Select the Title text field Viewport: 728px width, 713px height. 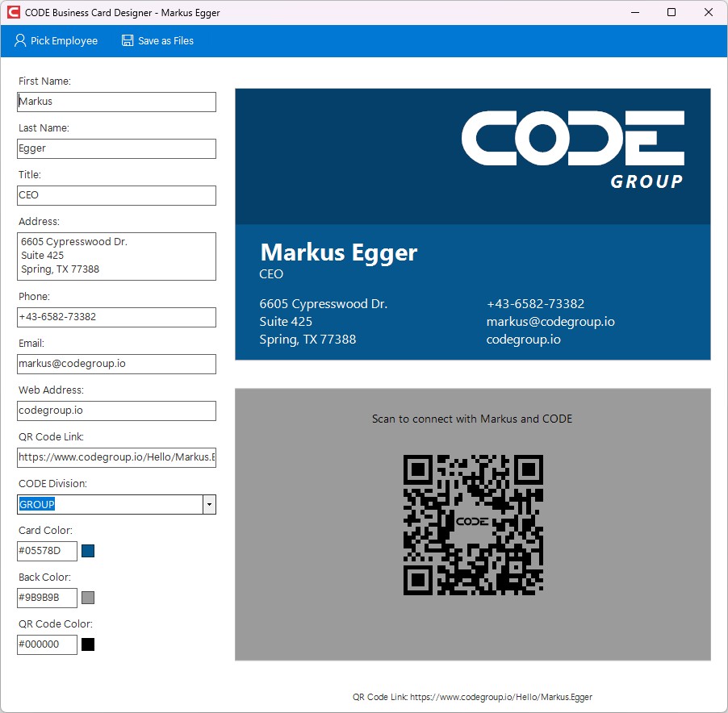(116, 195)
